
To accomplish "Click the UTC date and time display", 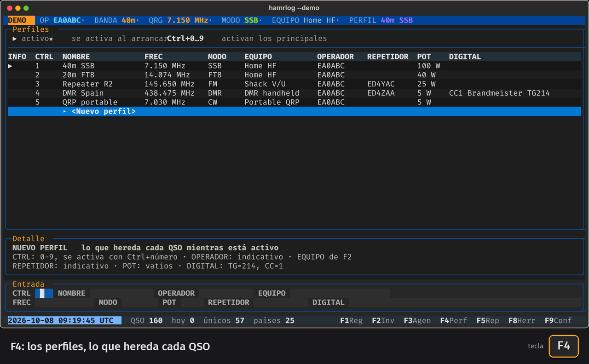I will click(64, 320).
